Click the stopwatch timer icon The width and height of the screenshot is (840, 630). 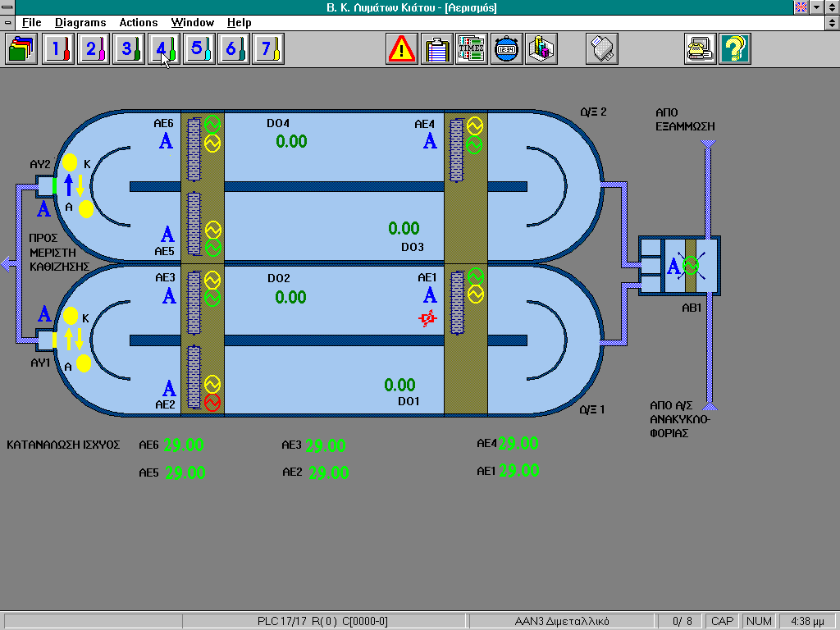506,49
